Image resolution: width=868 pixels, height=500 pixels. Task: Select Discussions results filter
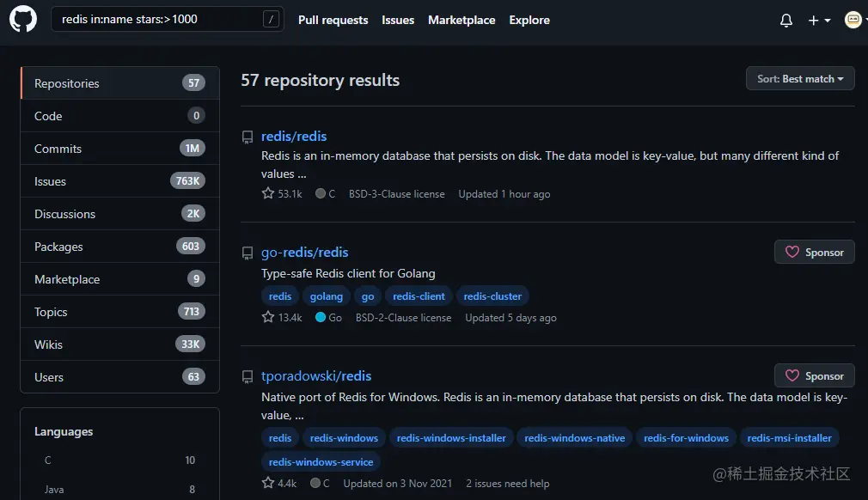pos(120,214)
